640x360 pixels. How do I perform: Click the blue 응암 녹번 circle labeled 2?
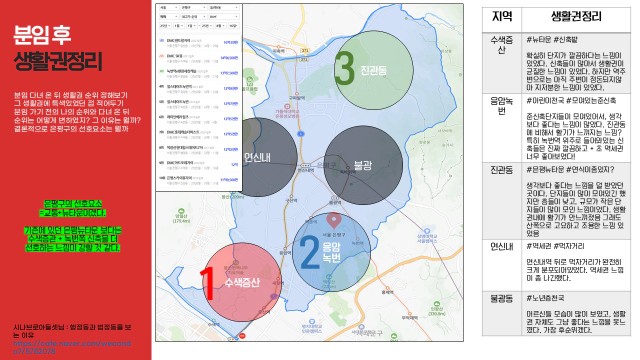pyautogui.click(x=331, y=252)
